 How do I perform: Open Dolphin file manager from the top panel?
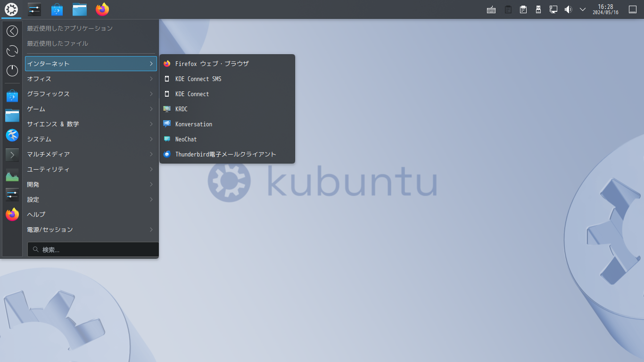pos(80,9)
